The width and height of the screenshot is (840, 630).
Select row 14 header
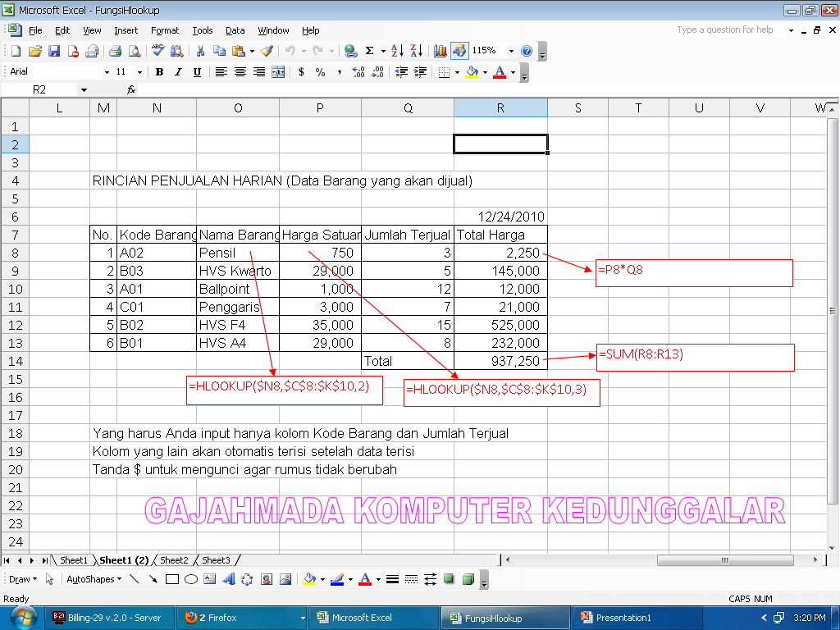[15, 361]
